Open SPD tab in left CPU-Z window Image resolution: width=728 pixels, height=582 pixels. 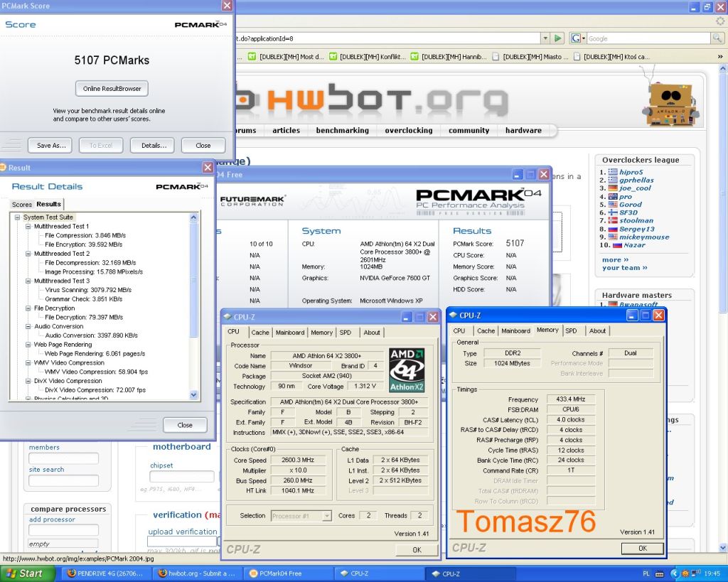[x=345, y=333]
